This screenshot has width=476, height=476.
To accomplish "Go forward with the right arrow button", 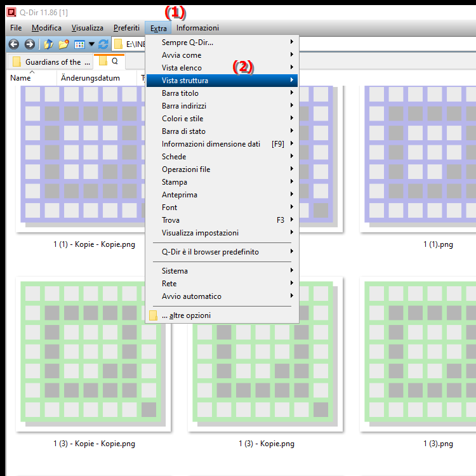I will pyautogui.click(x=29, y=44).
